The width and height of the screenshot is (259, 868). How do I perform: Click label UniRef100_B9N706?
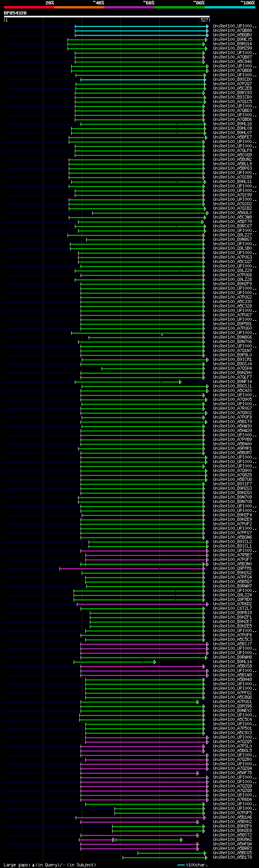click(x=232, y=341)
